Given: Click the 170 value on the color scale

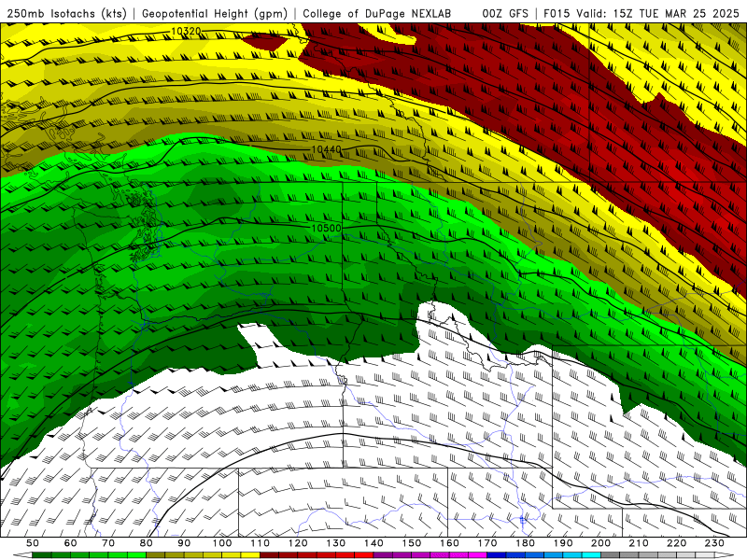Looking at the screenshot, I should point(487,543).
